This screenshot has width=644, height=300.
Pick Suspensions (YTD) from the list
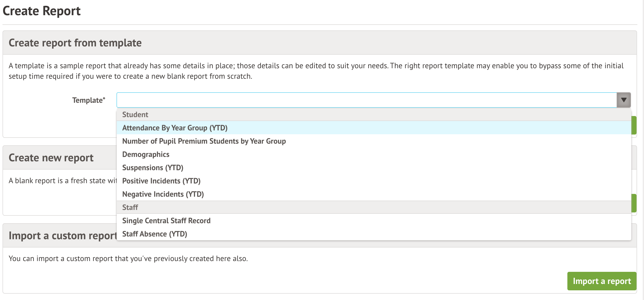tap(153, 168)
